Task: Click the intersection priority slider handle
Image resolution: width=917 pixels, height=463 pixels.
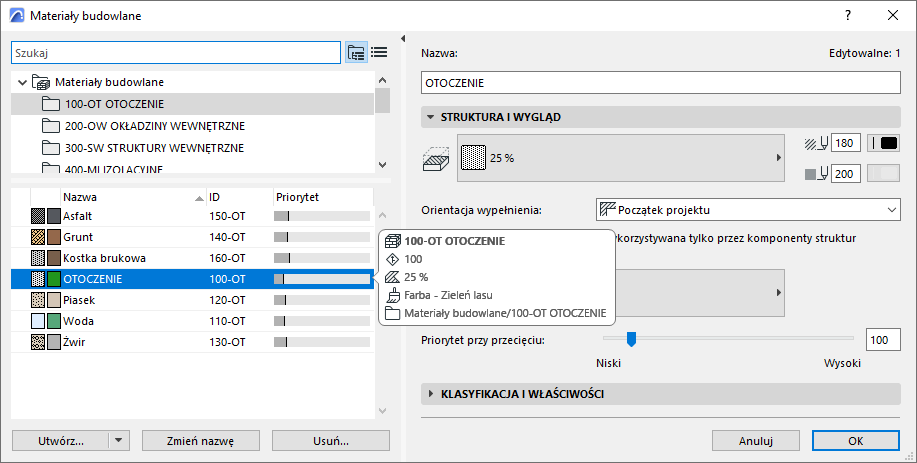Action: pos(631,340)
